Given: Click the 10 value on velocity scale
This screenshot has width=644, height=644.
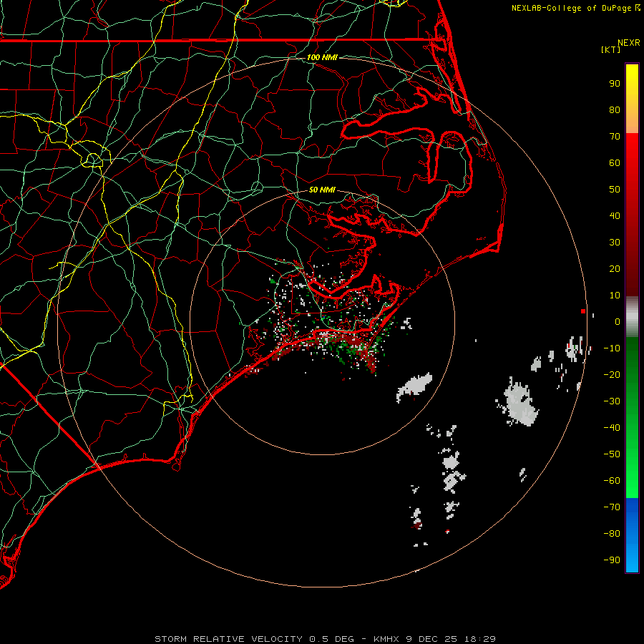Looking at the screenshot, I should click(x=615, y=296).
